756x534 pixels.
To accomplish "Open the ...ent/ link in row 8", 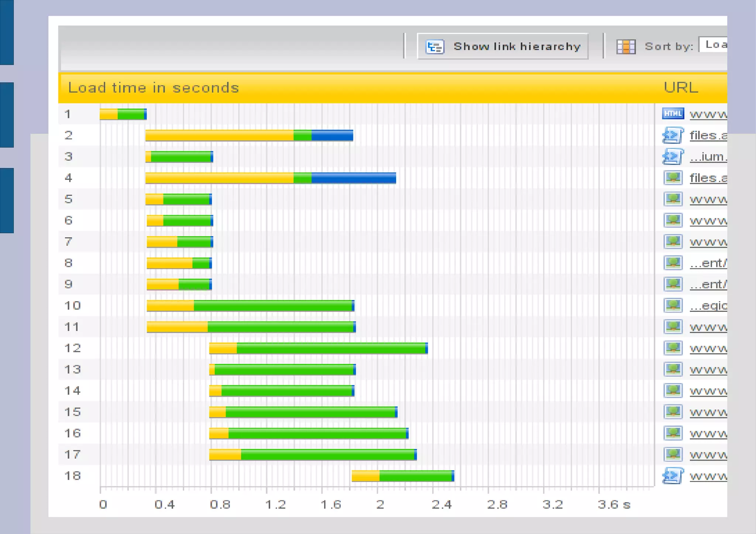I will 708,263.
